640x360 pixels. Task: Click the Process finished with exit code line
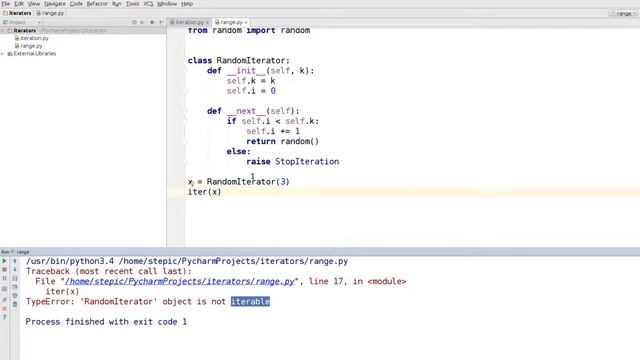[106, 322]
